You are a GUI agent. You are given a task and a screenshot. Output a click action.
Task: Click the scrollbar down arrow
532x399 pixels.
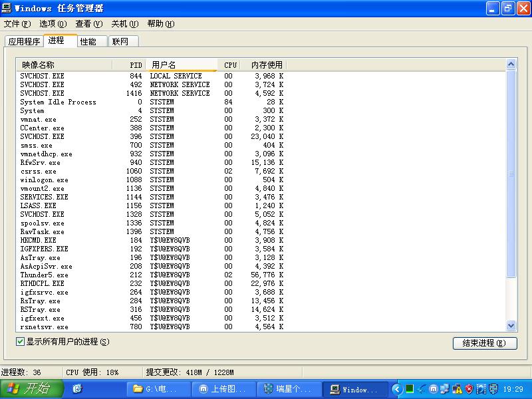pos(511,326)
